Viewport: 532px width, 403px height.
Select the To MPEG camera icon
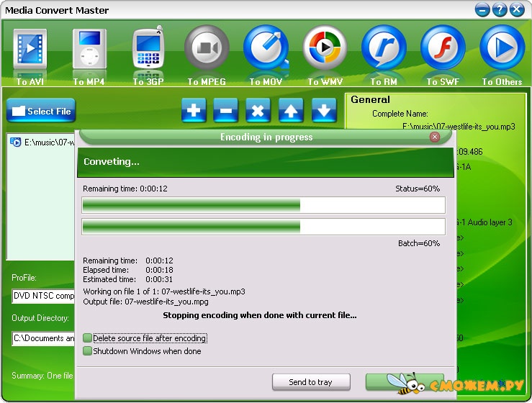click(x=207, y=47)
